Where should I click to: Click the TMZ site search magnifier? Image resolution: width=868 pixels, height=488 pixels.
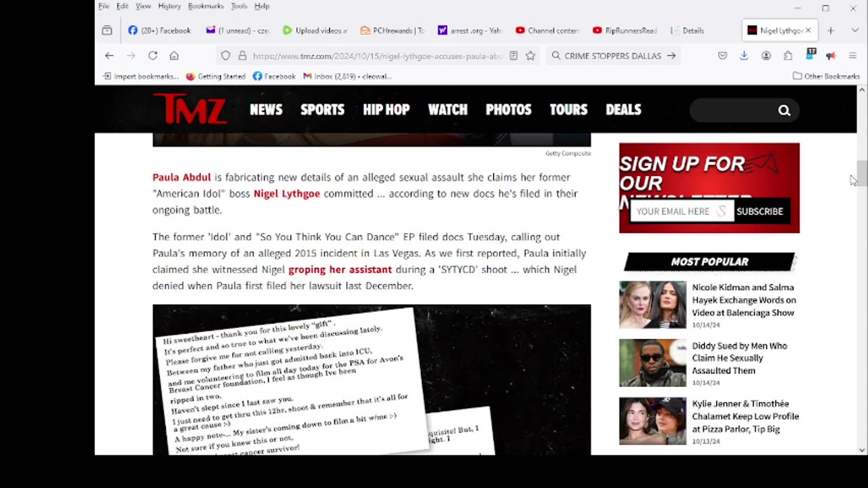tap(785, 110)
